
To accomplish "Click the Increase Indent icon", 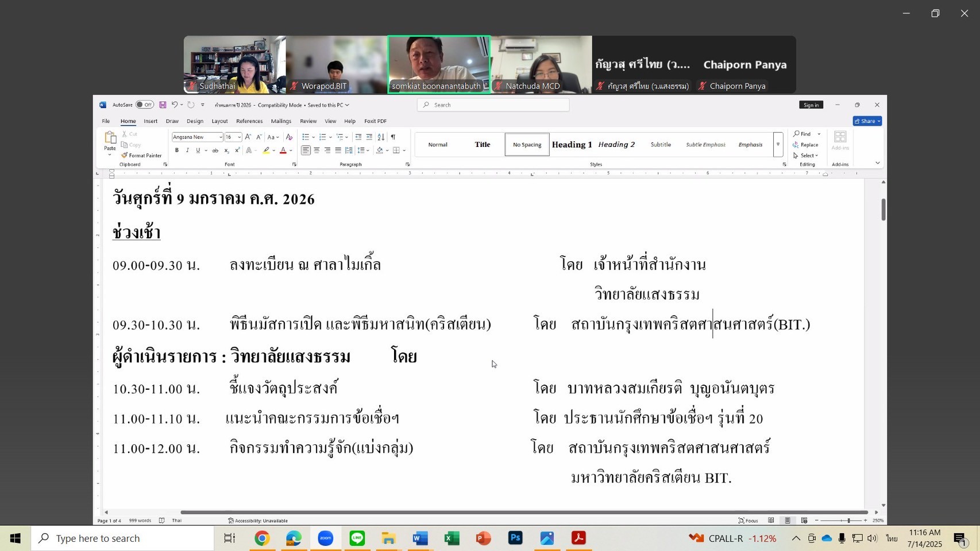I will click(x=369, y=137).
